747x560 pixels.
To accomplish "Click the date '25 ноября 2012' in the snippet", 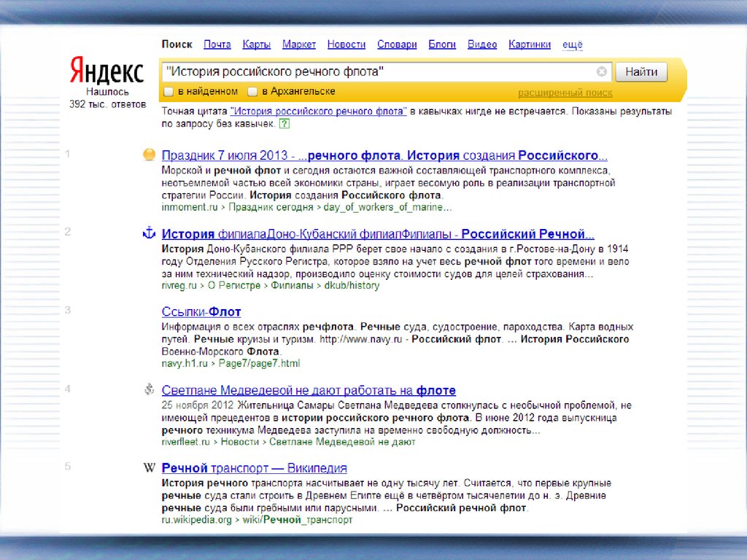I will (x=198, y=405).
